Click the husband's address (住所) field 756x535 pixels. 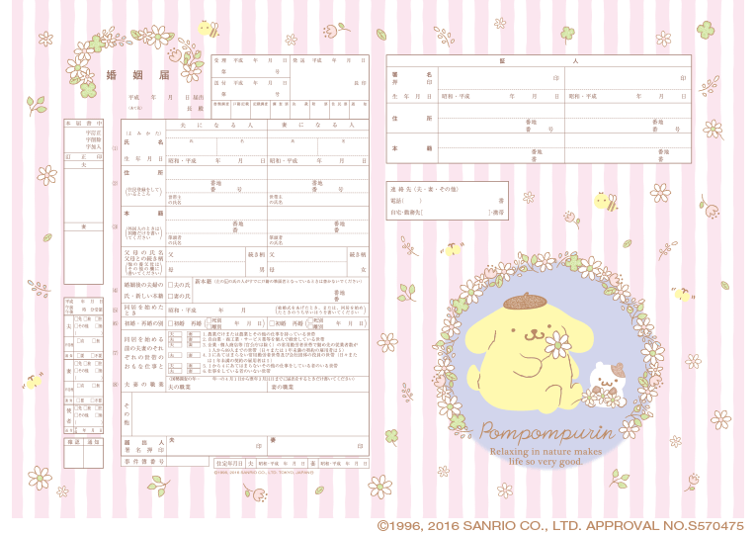coord(216,179)
